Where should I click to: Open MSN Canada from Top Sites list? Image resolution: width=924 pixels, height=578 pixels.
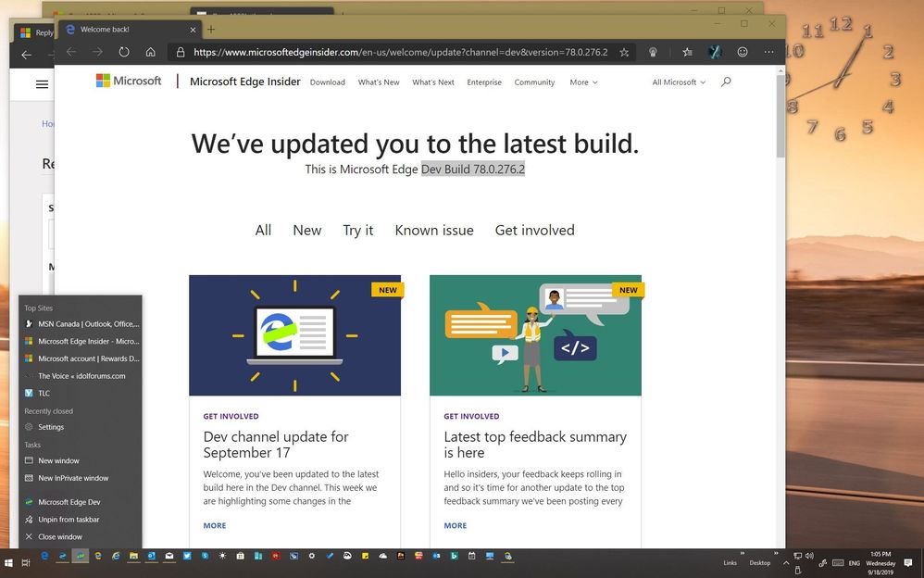tap(81, 324)
